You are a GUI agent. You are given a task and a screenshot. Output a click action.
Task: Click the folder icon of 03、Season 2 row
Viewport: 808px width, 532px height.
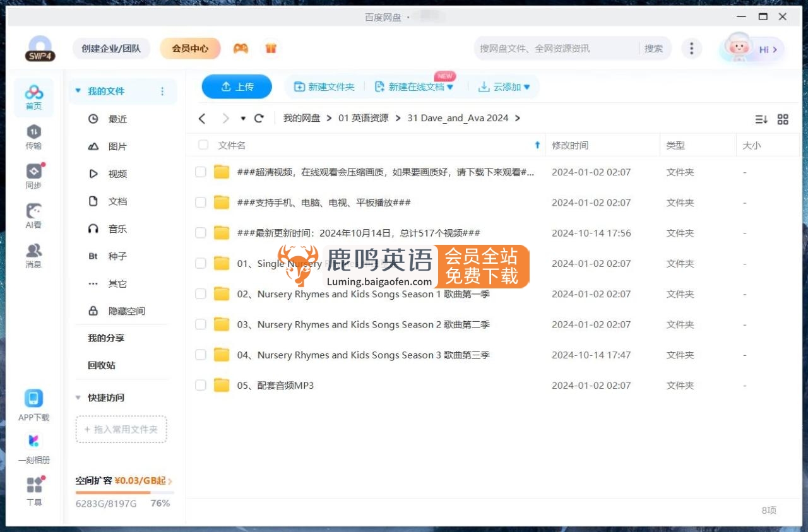(x=222, y=324)
